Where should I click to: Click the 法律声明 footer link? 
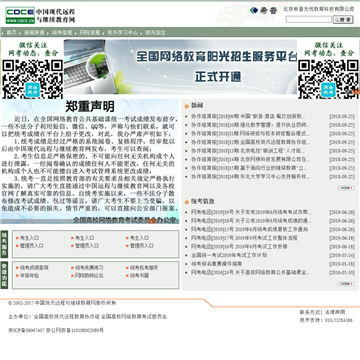[335, 312]
